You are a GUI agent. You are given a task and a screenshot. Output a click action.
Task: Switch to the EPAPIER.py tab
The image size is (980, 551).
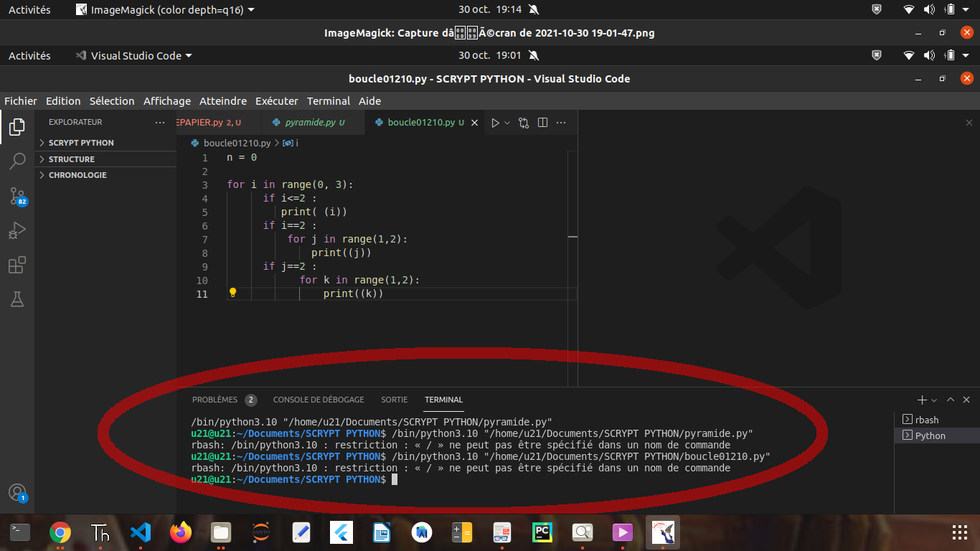(219, 123)
